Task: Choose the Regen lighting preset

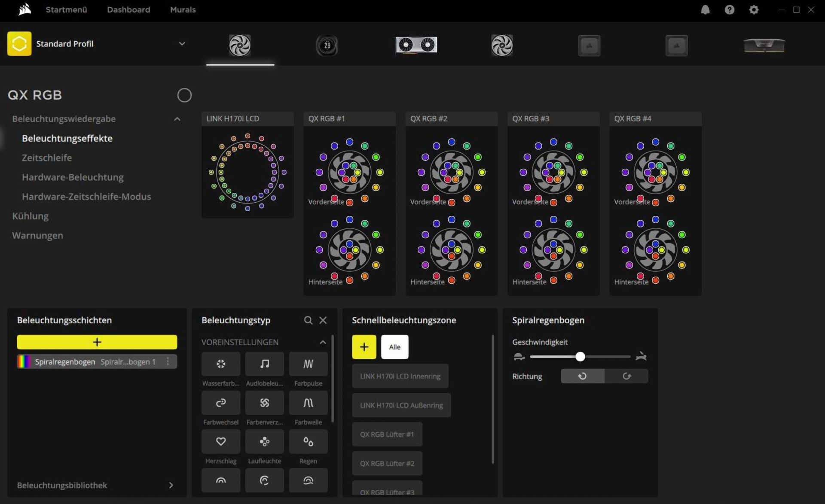Action: 308,441
